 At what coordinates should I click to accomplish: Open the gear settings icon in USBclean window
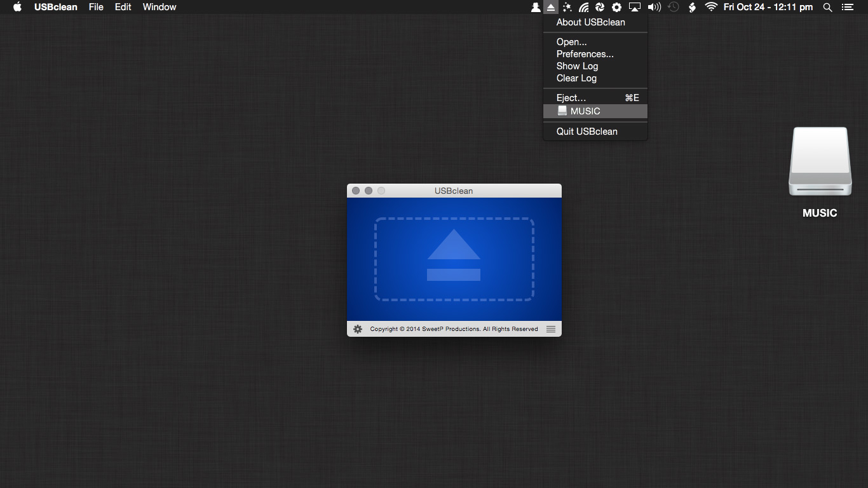(358, 329)
